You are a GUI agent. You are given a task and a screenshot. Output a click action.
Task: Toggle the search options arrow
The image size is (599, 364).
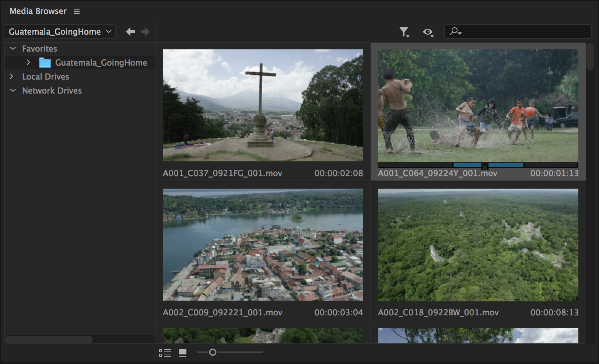pyautogui.click(x=459, y=34)
